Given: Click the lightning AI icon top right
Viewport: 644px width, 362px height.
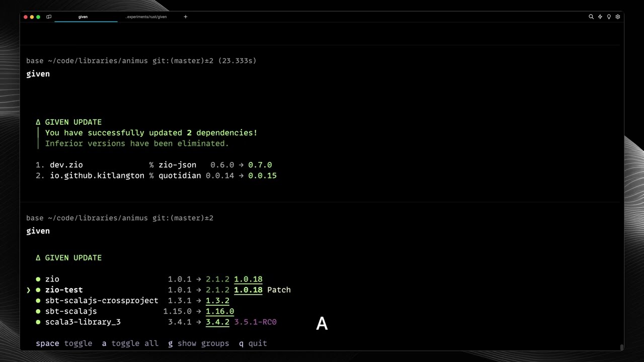Looking at the screenshot, I should click(x=600, y=17).
